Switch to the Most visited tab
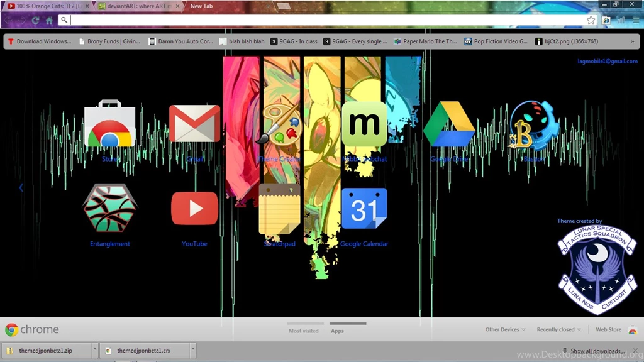The image size is (644, 362). tap(304, 331)
